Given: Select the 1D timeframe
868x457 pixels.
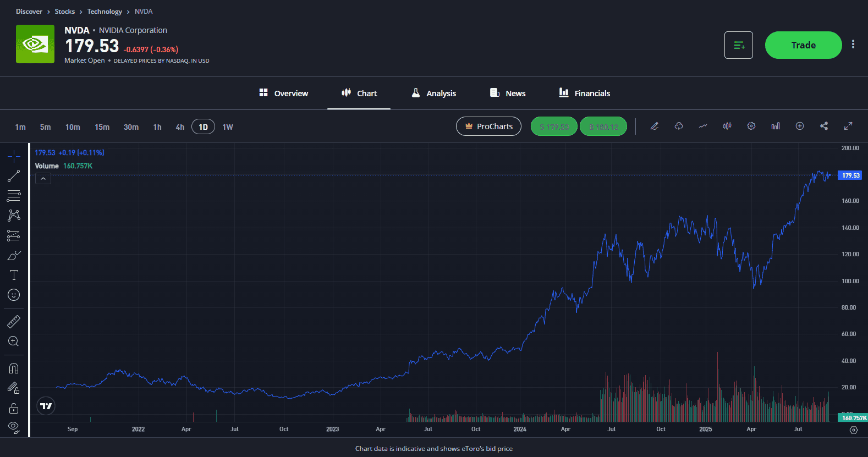Looking at the screenshot, I should 203,127.
